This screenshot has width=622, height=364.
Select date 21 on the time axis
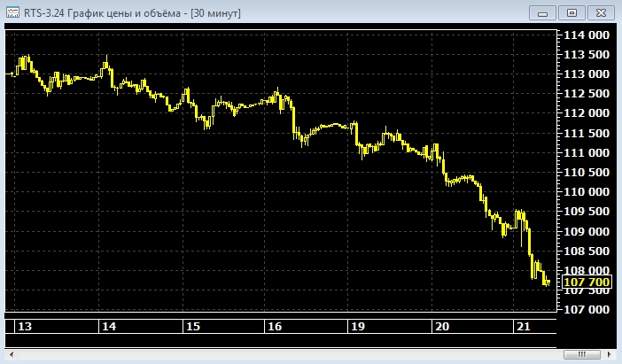pyautogui.click(x=523, y=327)
